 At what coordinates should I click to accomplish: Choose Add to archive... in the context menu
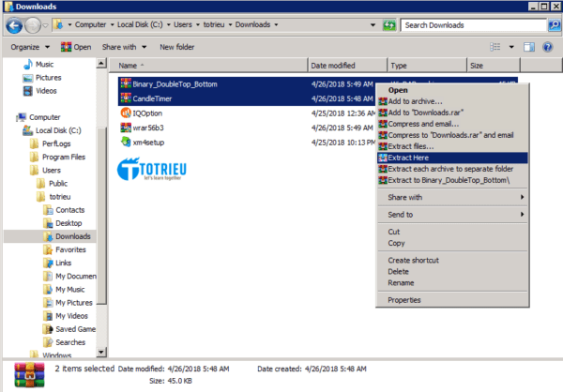(452, 101)
